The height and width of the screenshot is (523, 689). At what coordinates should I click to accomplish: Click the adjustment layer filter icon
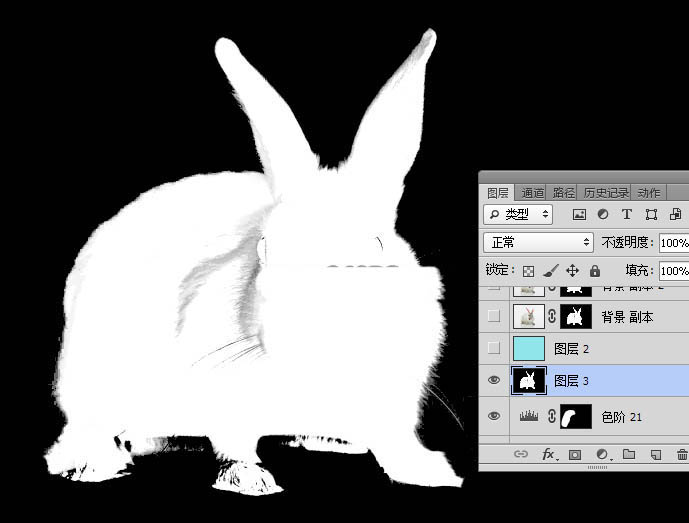point(603,214)
